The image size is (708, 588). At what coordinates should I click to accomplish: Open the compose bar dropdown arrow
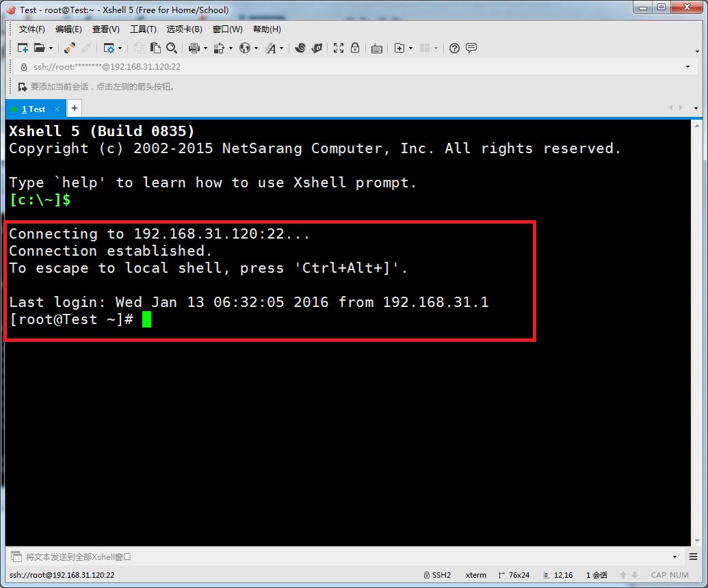pyautogui.click(x=674, y=557)
